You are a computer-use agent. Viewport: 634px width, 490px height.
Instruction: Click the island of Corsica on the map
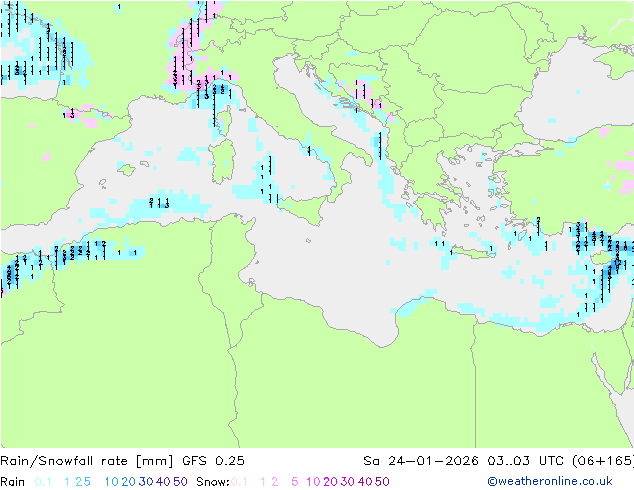225,120
